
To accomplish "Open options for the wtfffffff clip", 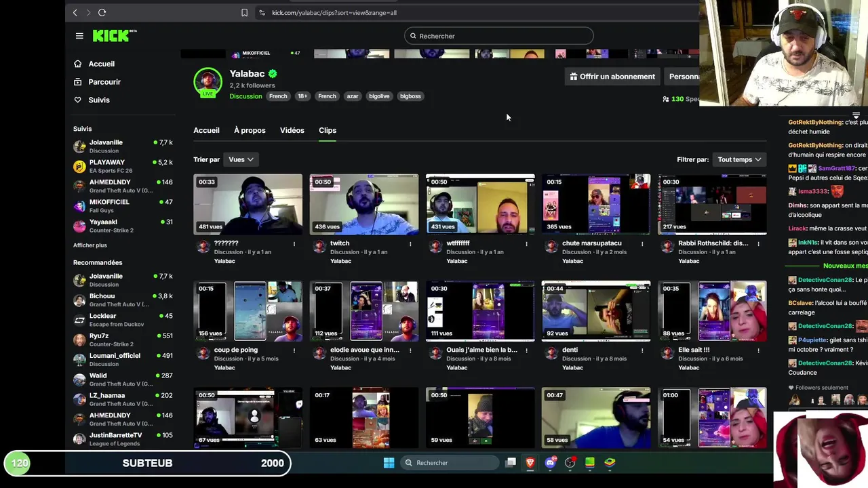I will pos(526,243).
